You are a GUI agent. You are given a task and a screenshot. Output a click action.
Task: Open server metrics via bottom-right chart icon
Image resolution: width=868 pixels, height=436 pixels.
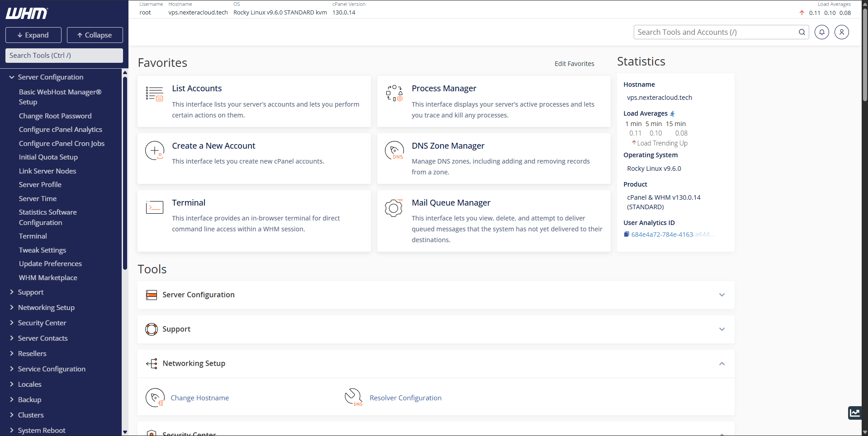(x=855, y=413)
